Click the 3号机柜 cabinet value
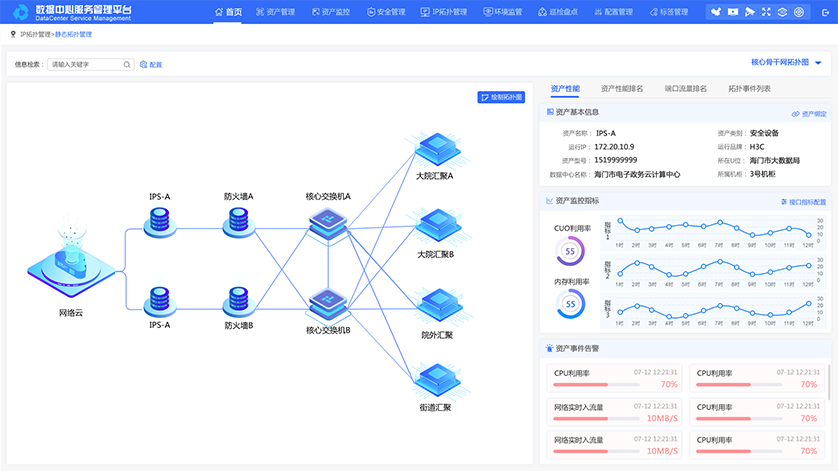Screen dimensions: 838x471 [x=762, y=174]
